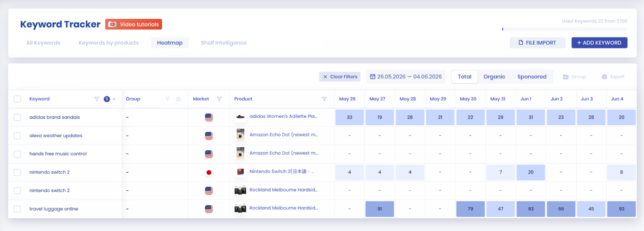Open the Keyword column filter icon
This screenshot has width=644, height=231.
[97, 99]
